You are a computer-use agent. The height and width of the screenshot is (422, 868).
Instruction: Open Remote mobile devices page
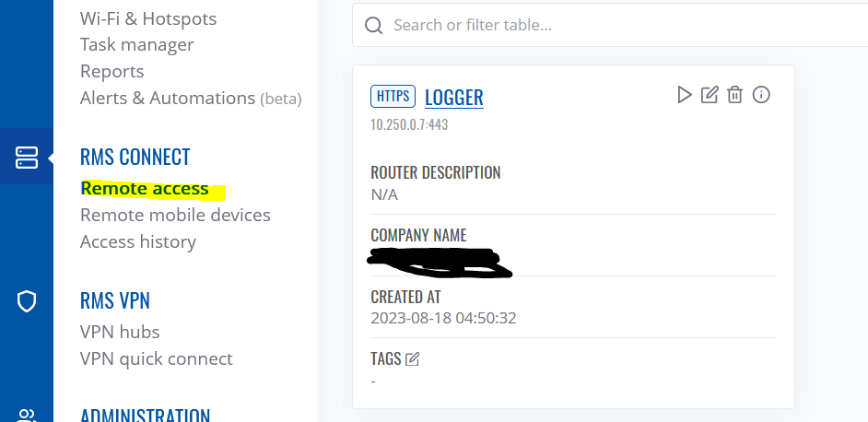point(175,215)
